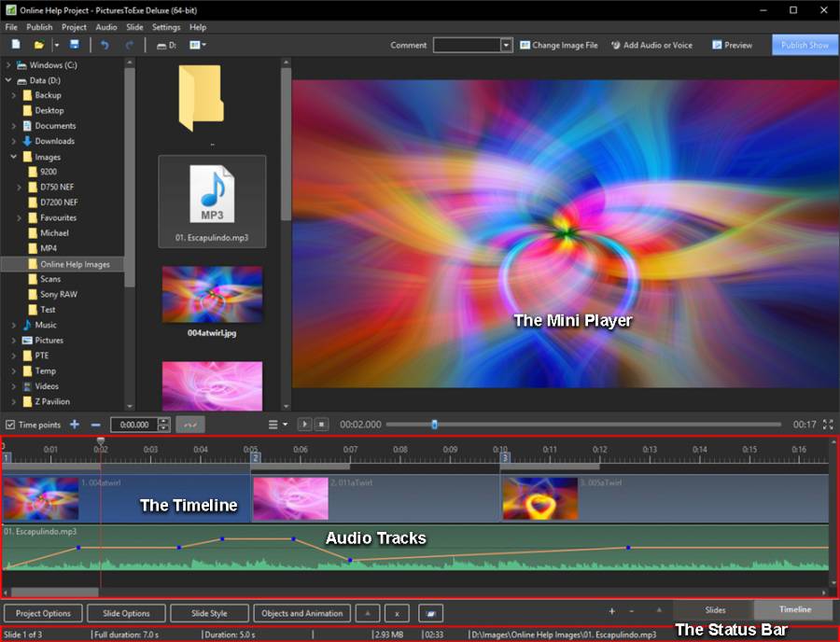Click the audio envelope waveform button

click(190, 425)
